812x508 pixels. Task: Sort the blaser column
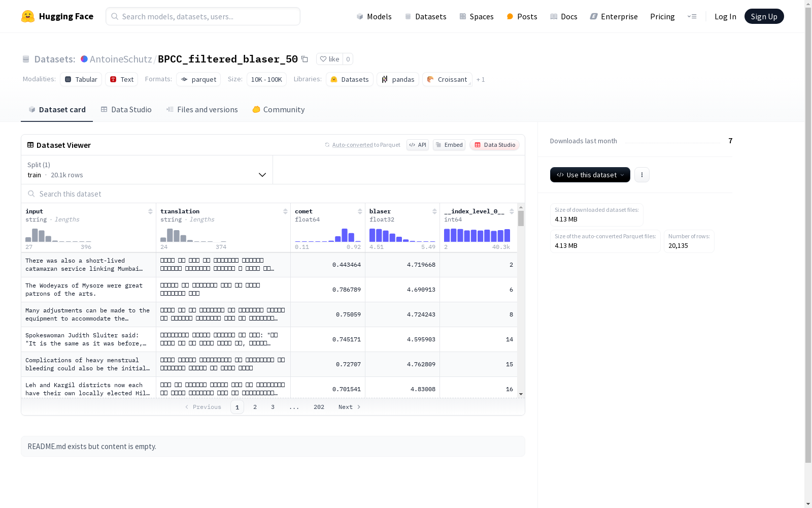[434, 211]
